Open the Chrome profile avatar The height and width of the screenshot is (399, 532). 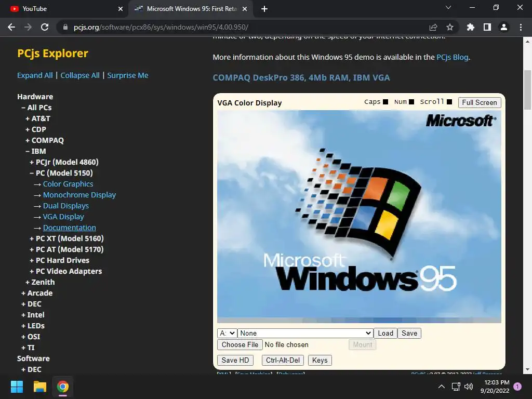click(504, 27)
